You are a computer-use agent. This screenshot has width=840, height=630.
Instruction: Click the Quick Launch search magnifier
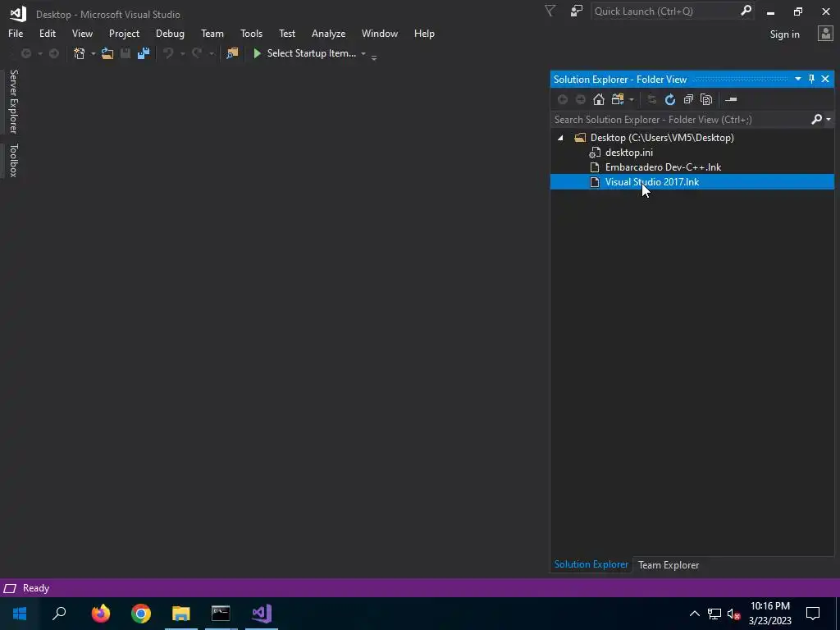pos(746,11)
